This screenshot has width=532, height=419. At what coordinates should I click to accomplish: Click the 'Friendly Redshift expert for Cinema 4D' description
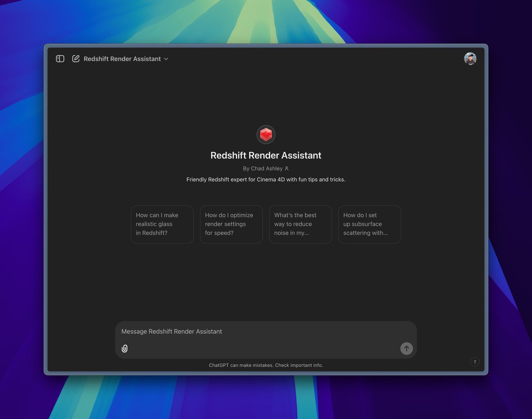point(266,179)
